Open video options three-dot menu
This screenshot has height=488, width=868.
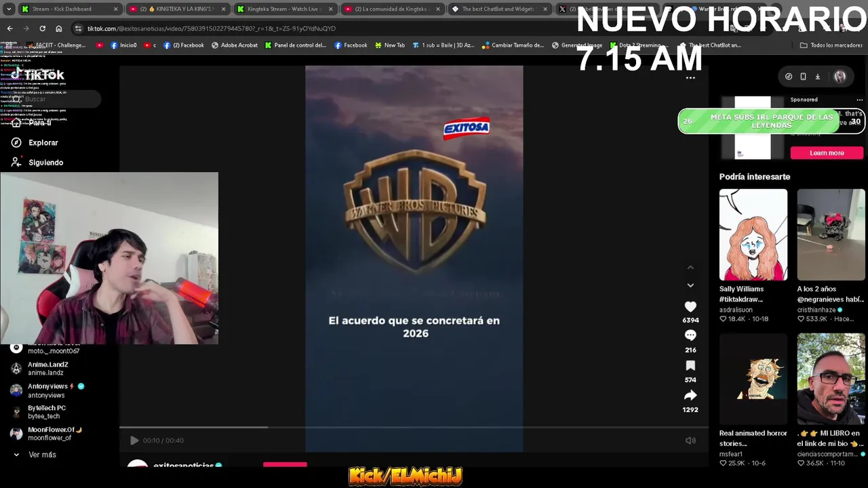pyautogui.click(x=690, y=78)
